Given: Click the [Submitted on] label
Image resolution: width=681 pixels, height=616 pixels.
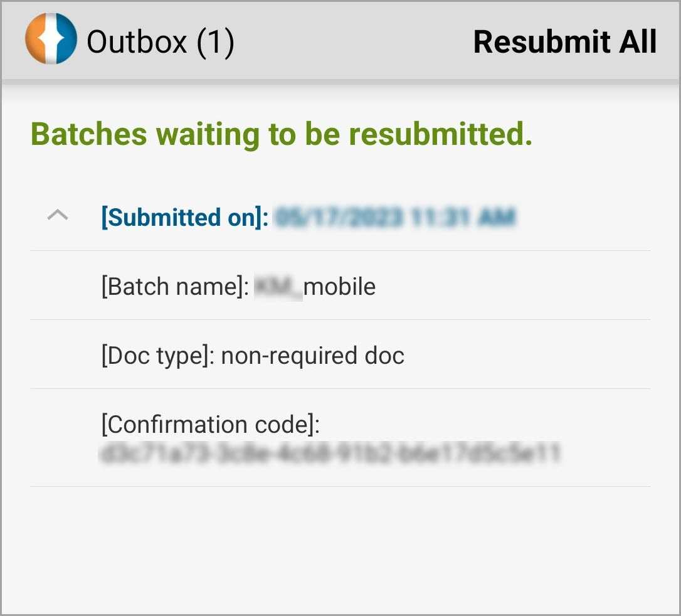Looking at the screenshot, I should coord(185,217).
